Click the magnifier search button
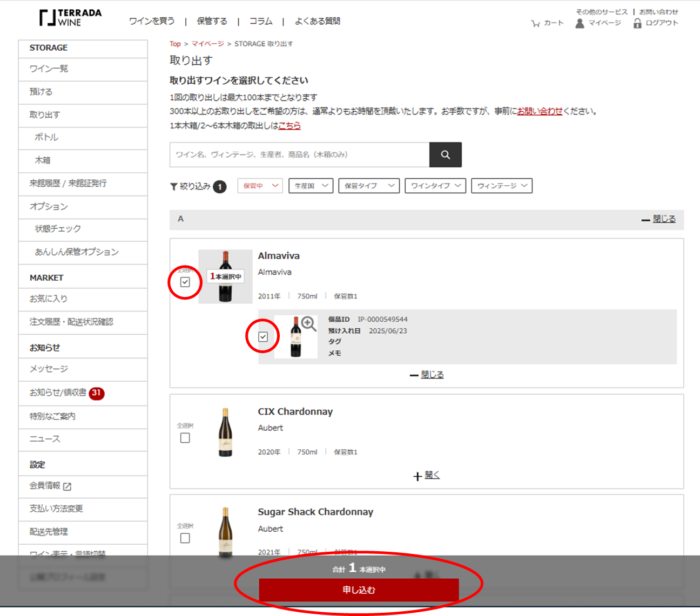This screenshot has height=616, width=700. 445,154
